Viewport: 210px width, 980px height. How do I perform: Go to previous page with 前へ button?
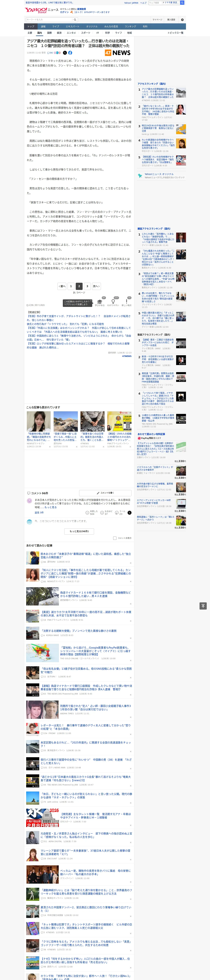point(62,286)
